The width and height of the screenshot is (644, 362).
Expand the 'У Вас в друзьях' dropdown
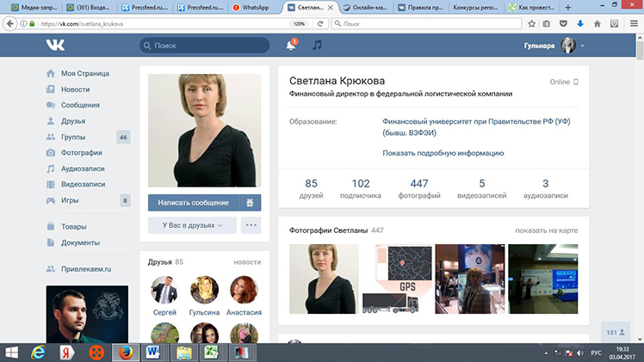tap(192, 225)
